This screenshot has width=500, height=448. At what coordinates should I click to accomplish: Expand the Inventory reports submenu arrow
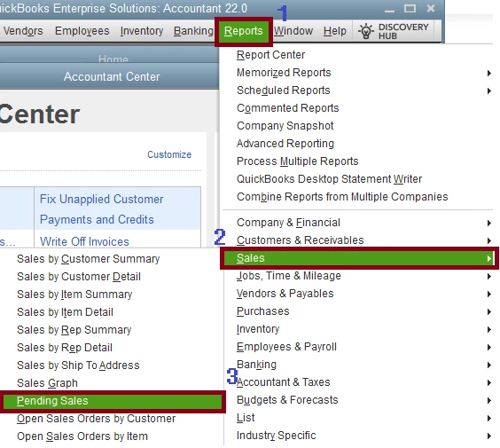pos(488,329)
